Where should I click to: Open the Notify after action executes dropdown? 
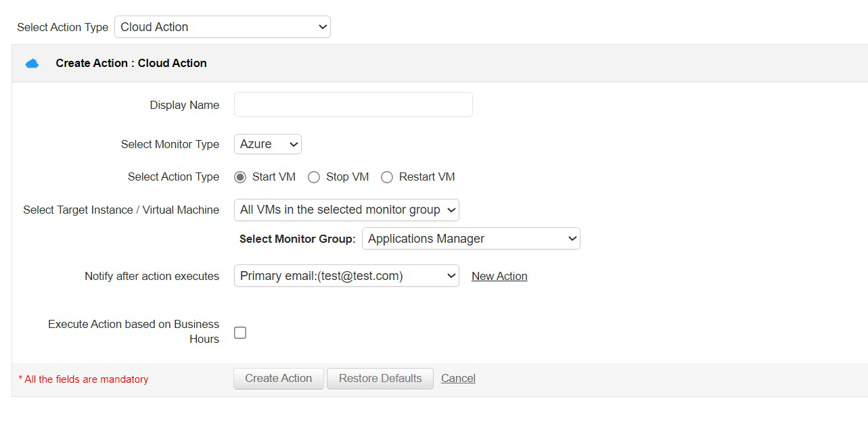(x=346, y=275)
